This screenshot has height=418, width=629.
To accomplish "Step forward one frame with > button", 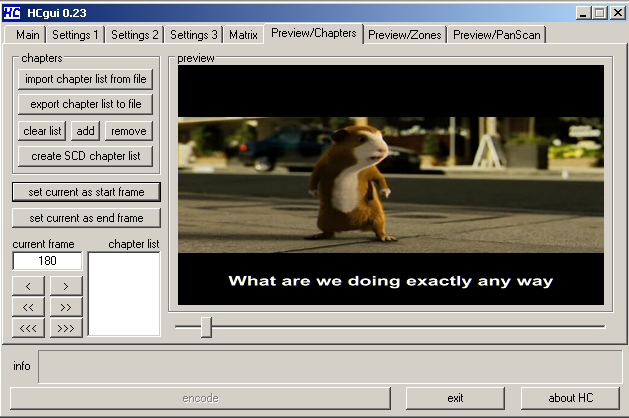I will click(x=66, y=286).
